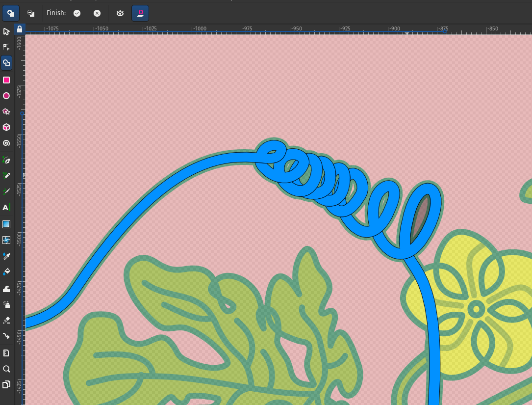Select the Dropper color picker tool
The height and width of the screenshot is (405, 532).
(6, 256)
